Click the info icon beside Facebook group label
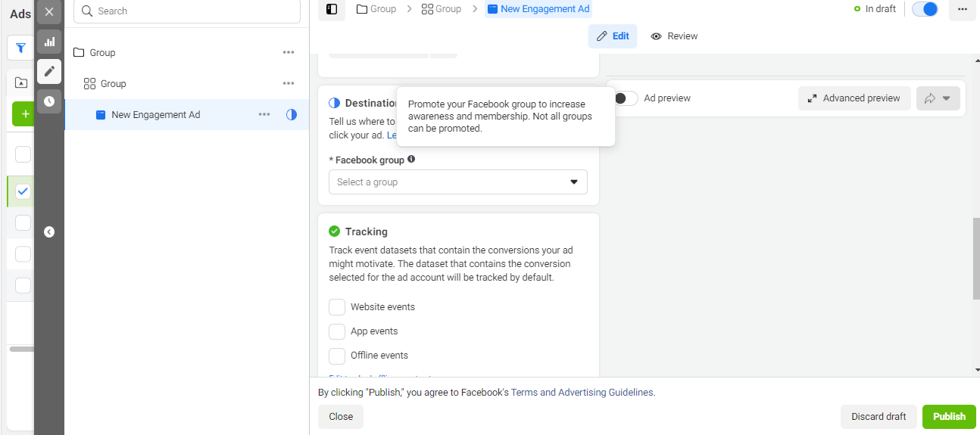Image resolution: width=980 pixels, height=435 pixels. [x=411, y=159]
